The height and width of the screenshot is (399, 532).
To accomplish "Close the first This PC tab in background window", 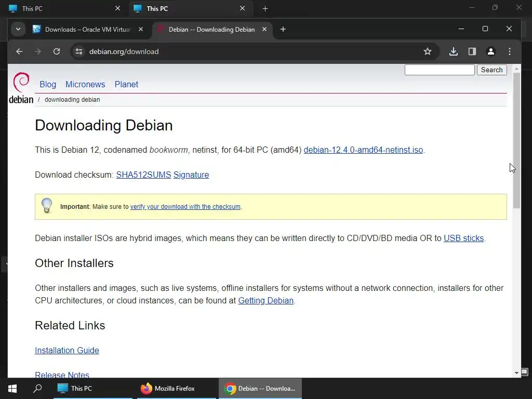I will (117, 8).
